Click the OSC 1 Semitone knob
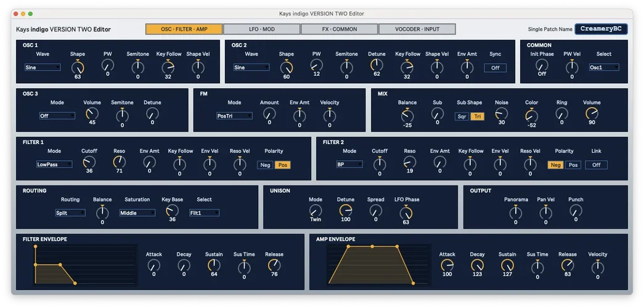This screenshot has height=308, width=644. click(x=137, y=67)
